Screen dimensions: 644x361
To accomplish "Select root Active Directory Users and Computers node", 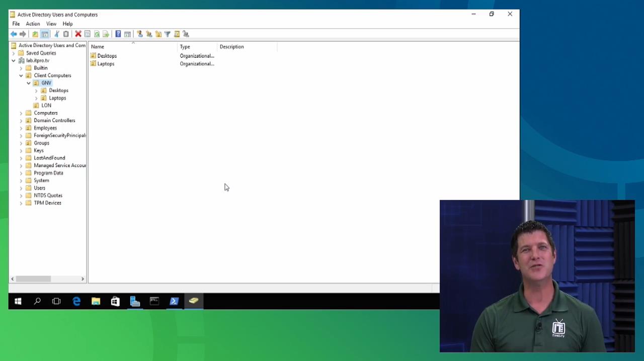I will (x=52, y=45).
